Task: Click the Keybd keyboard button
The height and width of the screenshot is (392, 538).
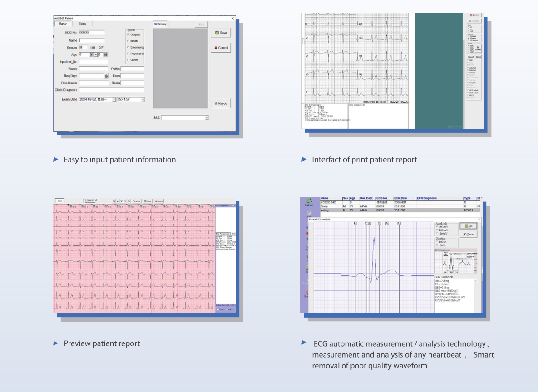Action: (x=221, y=103)
